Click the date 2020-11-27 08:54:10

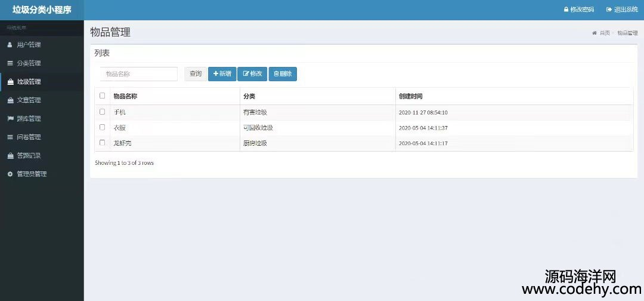(423, 113)
